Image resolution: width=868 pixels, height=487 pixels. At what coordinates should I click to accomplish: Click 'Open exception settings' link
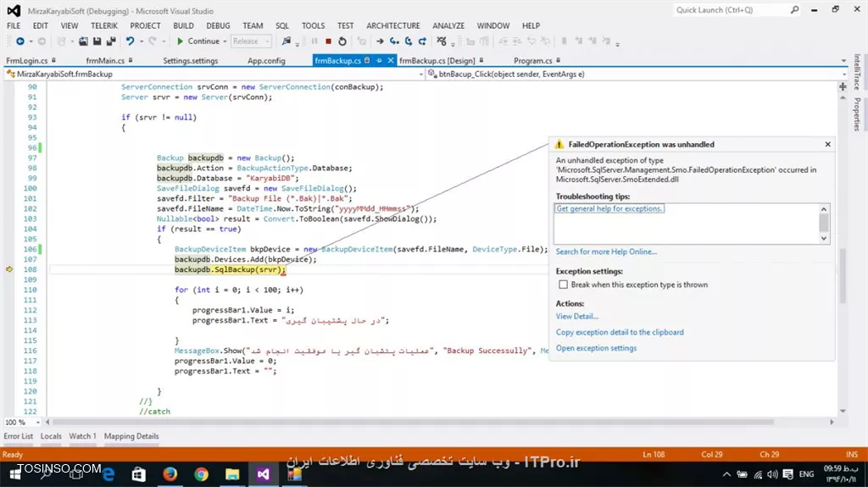point(596,348)
